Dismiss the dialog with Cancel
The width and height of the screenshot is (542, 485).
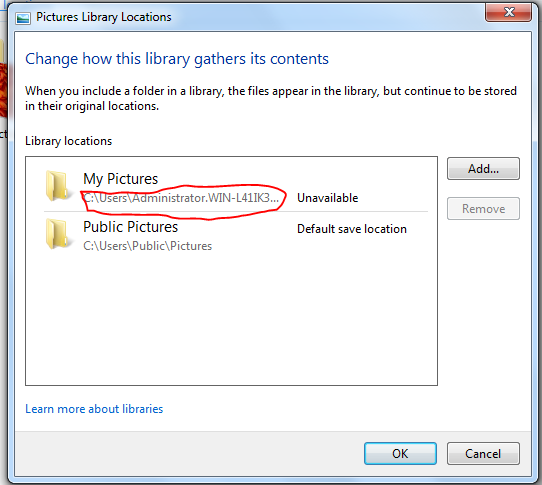tap(483, 454)
